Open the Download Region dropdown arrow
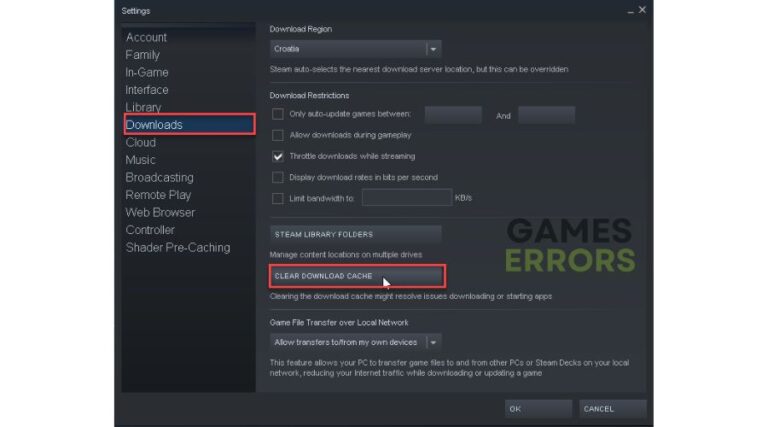The image size is (768, 427). click(433, 49)
